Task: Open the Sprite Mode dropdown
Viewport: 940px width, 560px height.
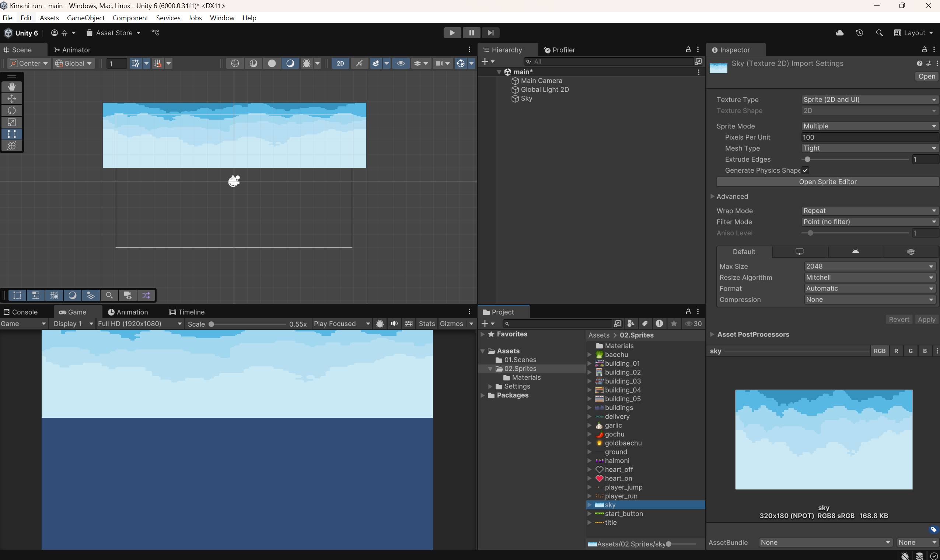Action: coord(869,126)
